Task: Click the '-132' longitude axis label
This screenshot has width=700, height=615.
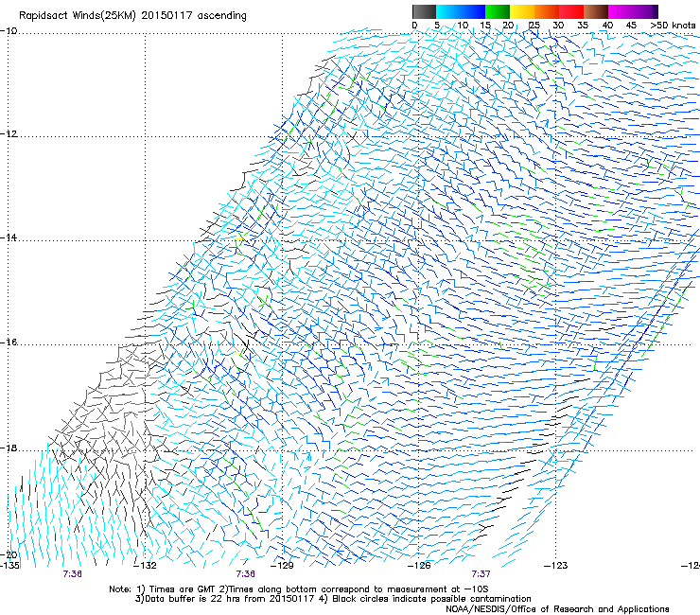Action: coord(146,566)
